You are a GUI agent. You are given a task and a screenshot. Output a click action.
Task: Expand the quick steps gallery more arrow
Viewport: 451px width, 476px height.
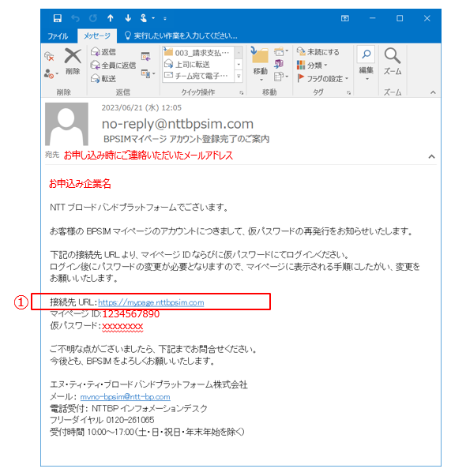(x=239, y=76)
